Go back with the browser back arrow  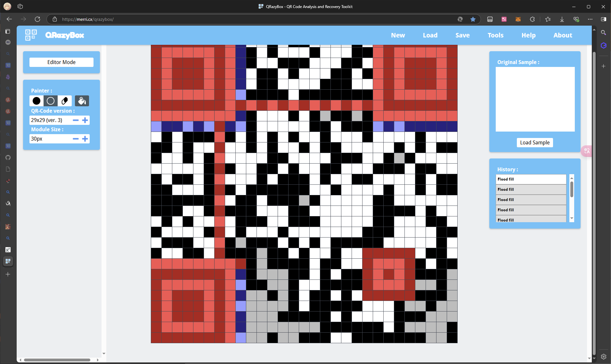9,19
